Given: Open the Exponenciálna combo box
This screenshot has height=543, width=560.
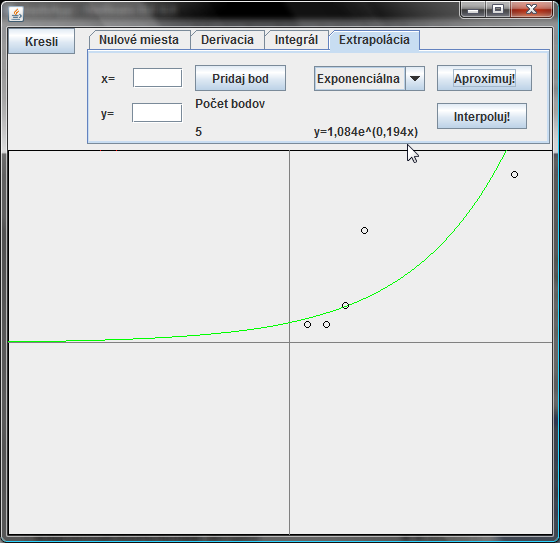Looking at the screenshot, I should point(369,79).
